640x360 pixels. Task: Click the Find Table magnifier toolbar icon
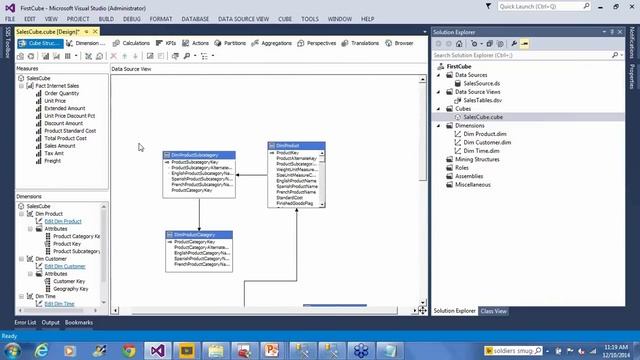tap(187, 56)
